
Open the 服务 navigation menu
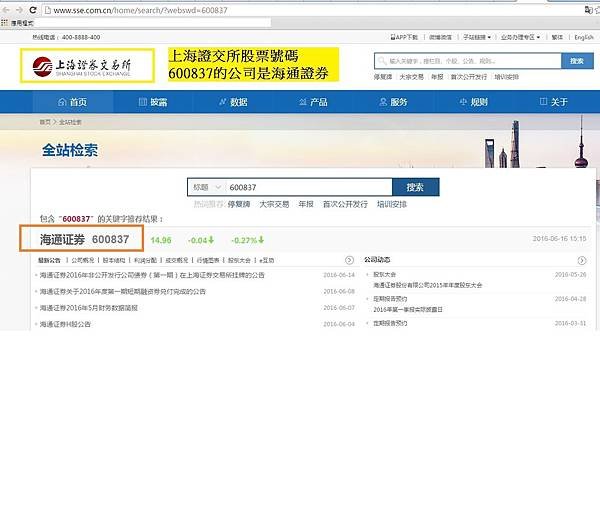pos(393,102)
